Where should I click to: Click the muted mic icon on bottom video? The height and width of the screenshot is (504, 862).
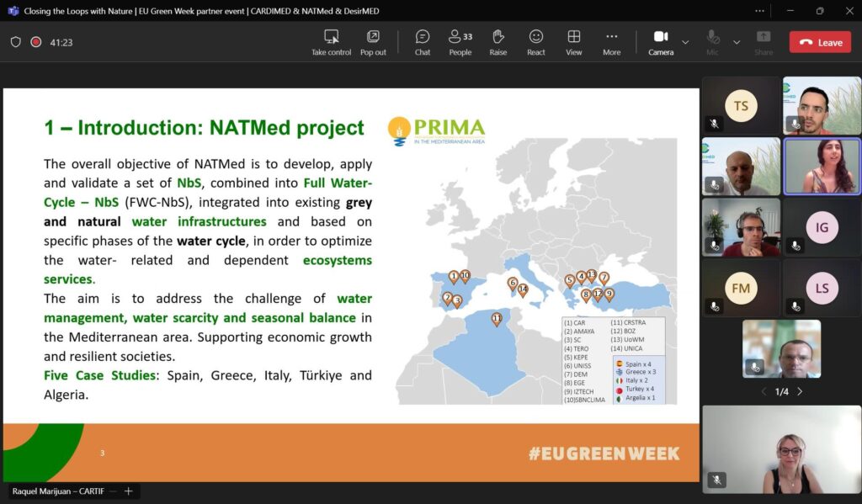click(x=716, y=480)
